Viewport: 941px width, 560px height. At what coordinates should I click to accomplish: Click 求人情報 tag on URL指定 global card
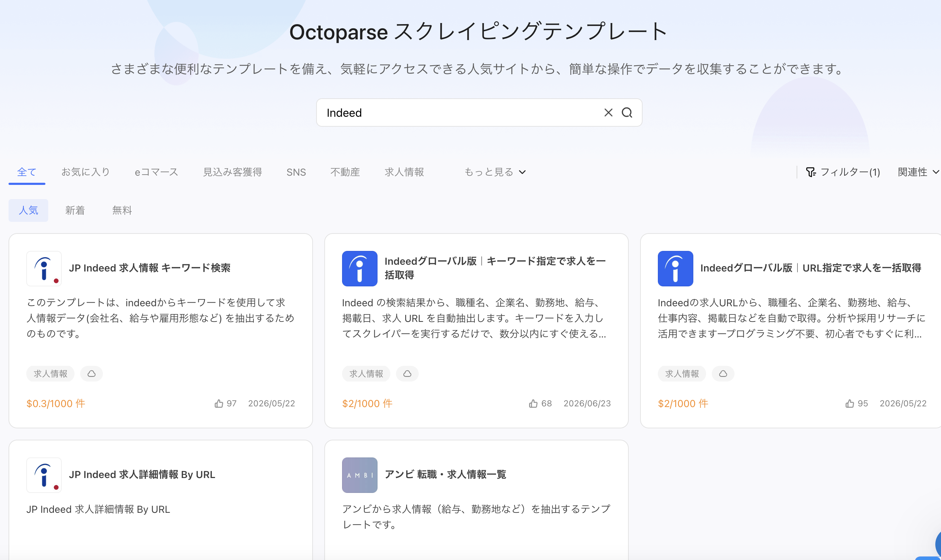click(682, 374)
